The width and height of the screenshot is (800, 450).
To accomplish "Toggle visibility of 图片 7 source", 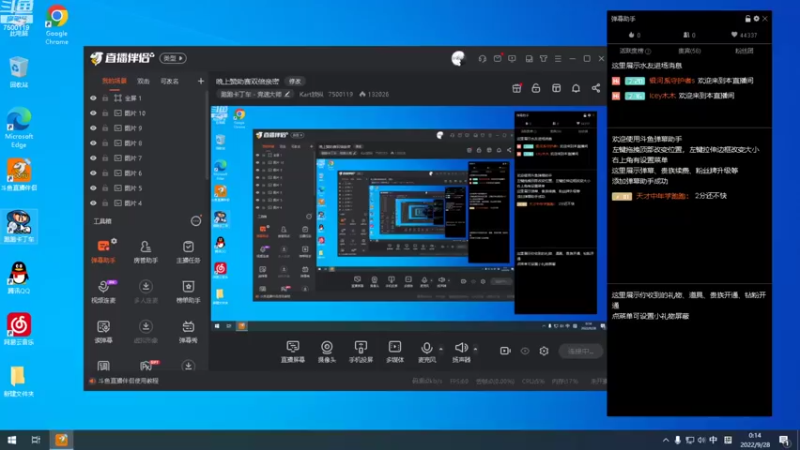I will [93, 158].
